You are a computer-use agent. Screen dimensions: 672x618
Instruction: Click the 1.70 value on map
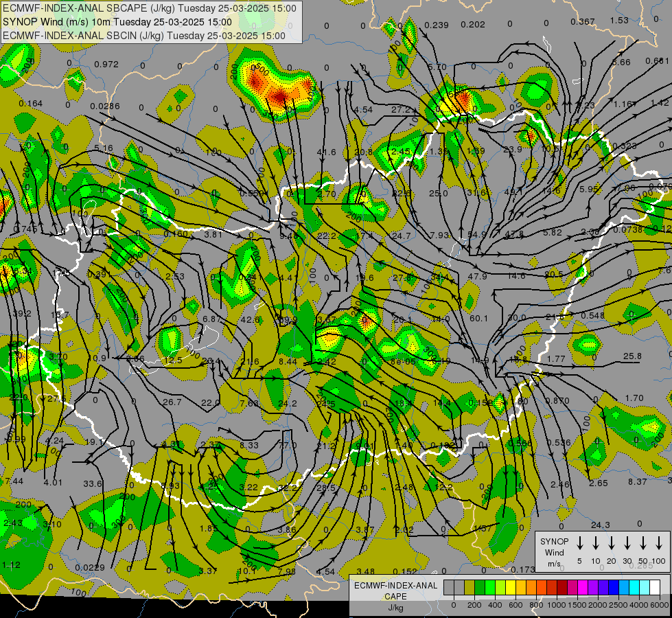click(634, 398)
